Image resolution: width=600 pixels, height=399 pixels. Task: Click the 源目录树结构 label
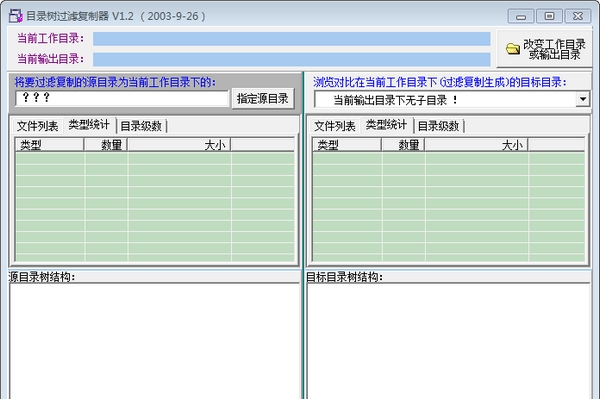coord(42,277)
